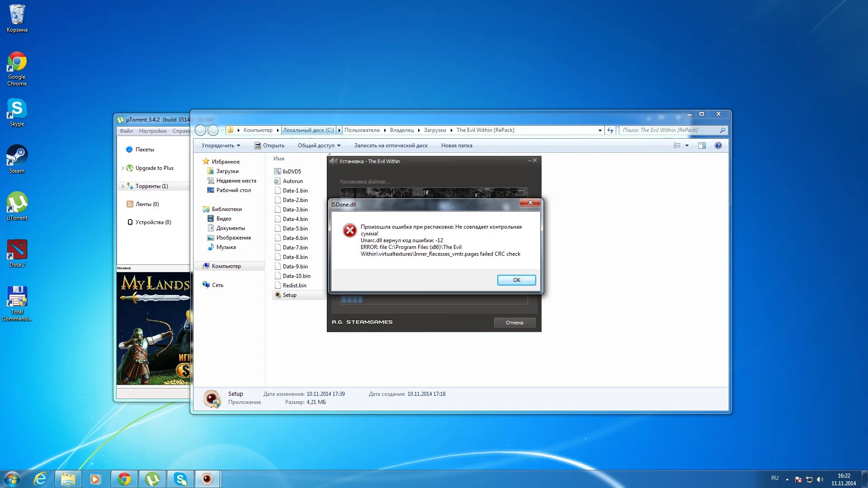
Task: Click the OK button in ISDone.dll error
Action: click(516, 280)
